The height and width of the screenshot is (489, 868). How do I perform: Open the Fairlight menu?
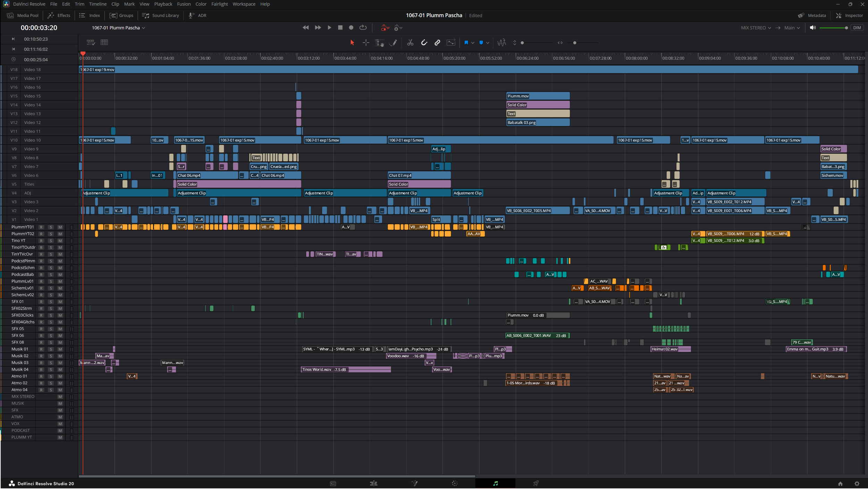click(219, 4)
